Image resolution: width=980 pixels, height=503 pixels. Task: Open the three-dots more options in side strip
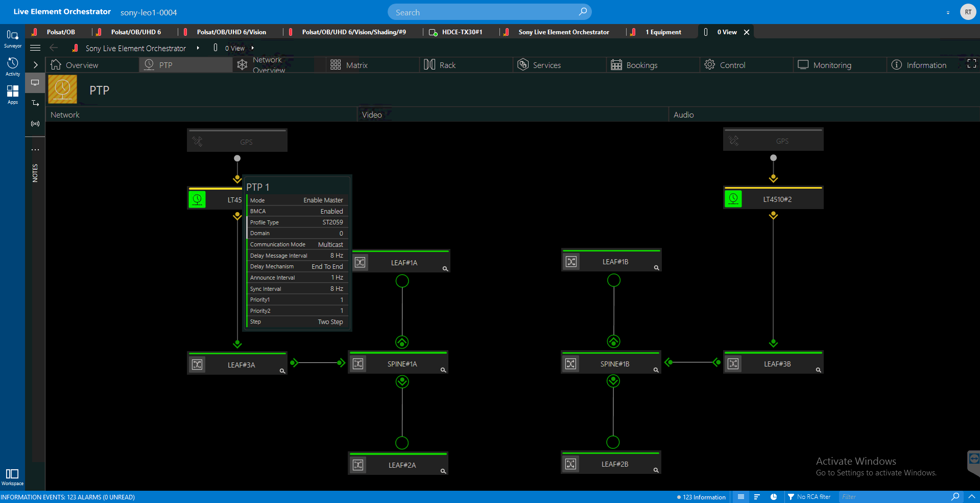click(35, 150)
